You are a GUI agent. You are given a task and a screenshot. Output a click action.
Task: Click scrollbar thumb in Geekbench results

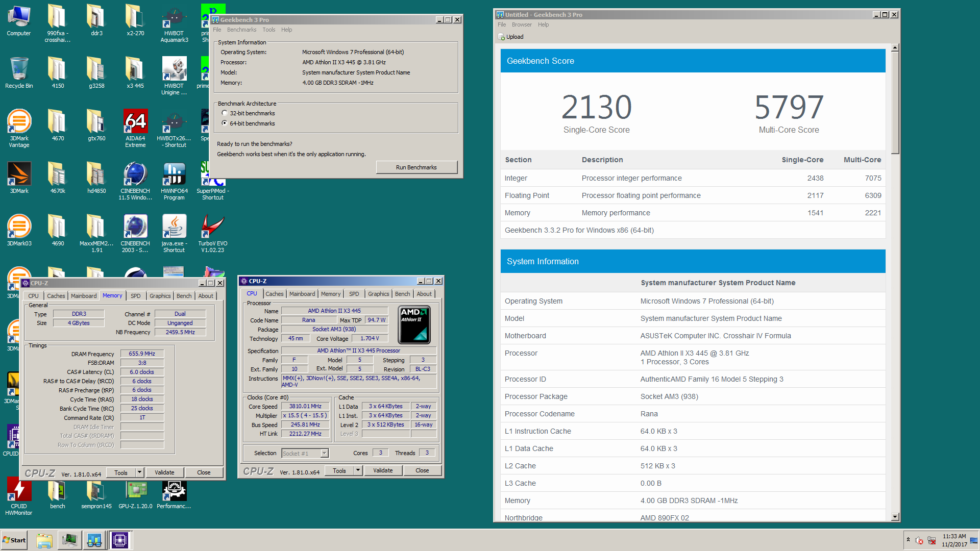[895, 102]
